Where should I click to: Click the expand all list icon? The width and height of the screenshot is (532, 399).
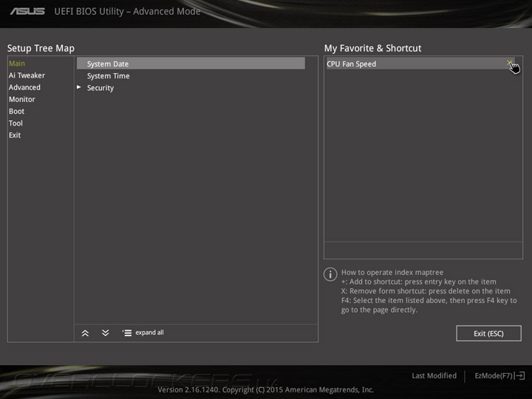[127, 332]
